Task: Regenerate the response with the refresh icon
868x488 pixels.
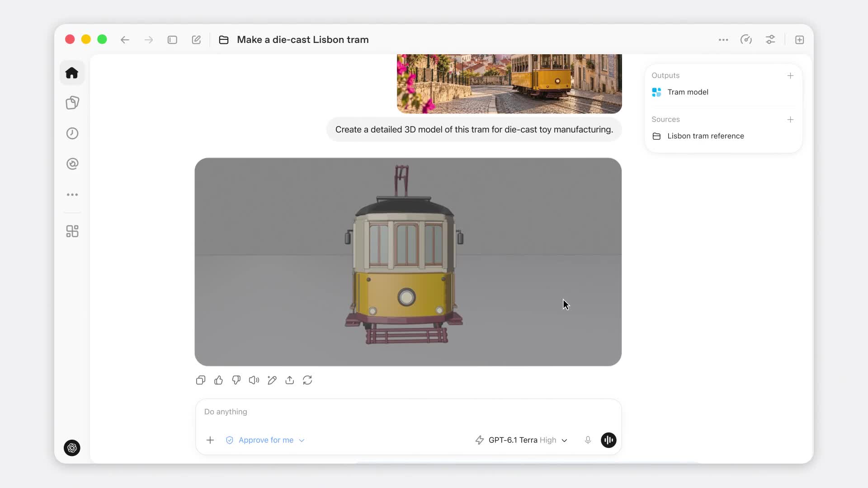Action: 307,380
